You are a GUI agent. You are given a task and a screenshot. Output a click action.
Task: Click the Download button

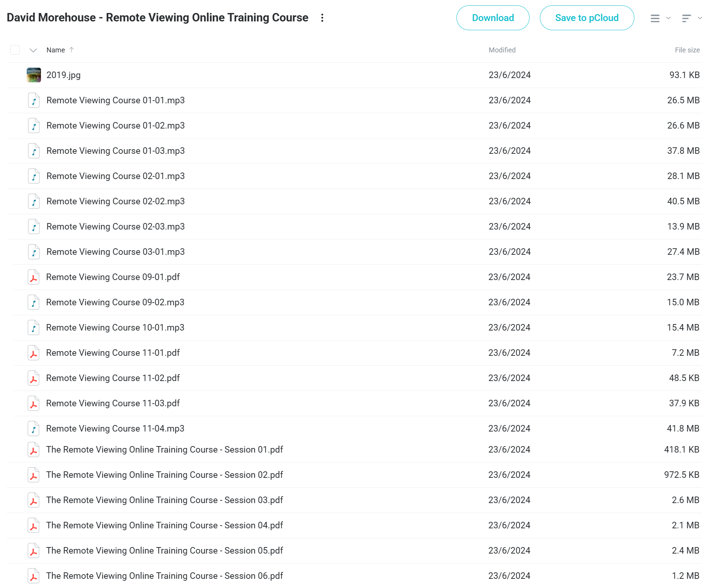[492, 18]
